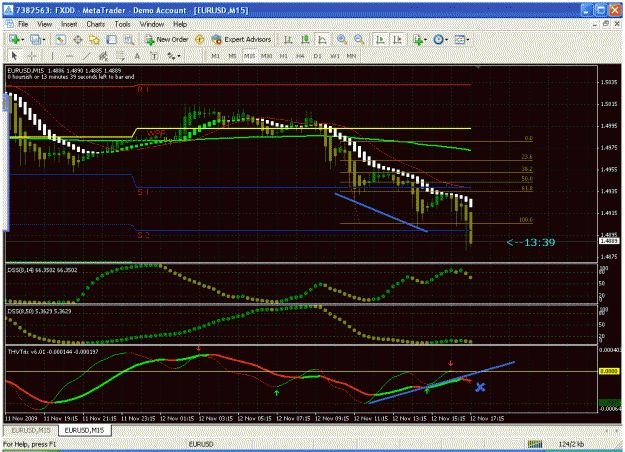The width and height of the screenshot is (625, 452).
Task: Click the arrows objects icon
Action: pyautogui.click(x=171, y=56)
